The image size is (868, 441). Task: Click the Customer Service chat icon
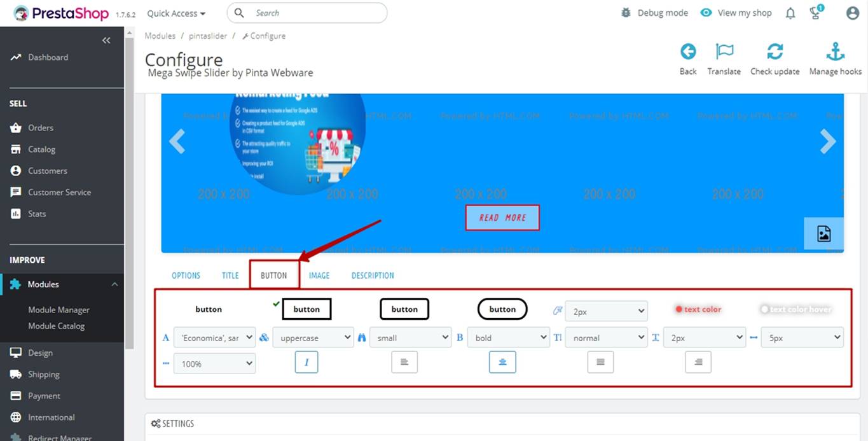[16, 192]
